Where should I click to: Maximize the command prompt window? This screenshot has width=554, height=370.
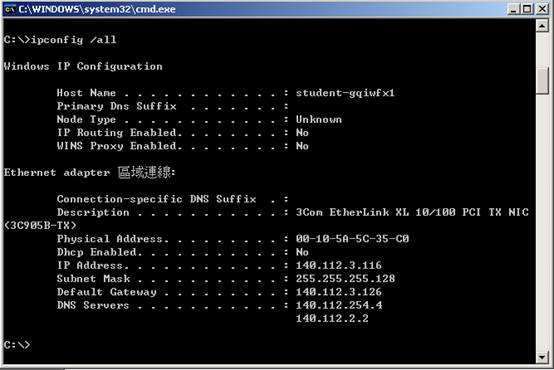coord(527,8)
